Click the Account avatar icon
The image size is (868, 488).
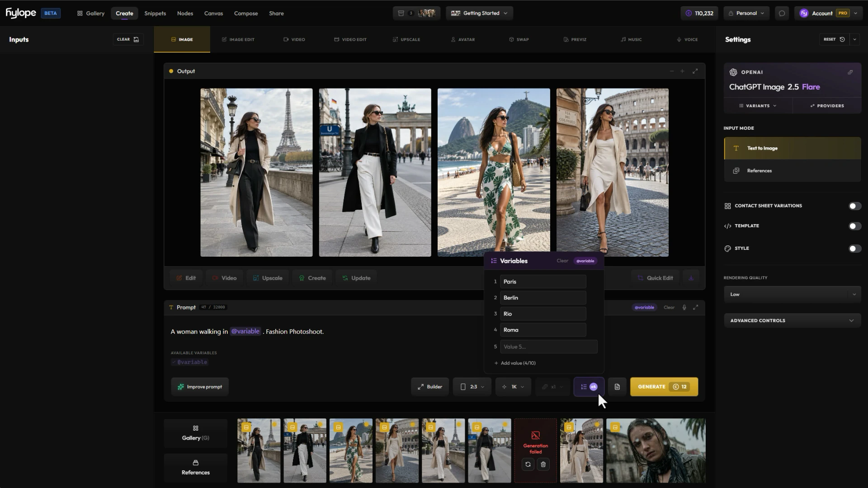pos(804,13)
